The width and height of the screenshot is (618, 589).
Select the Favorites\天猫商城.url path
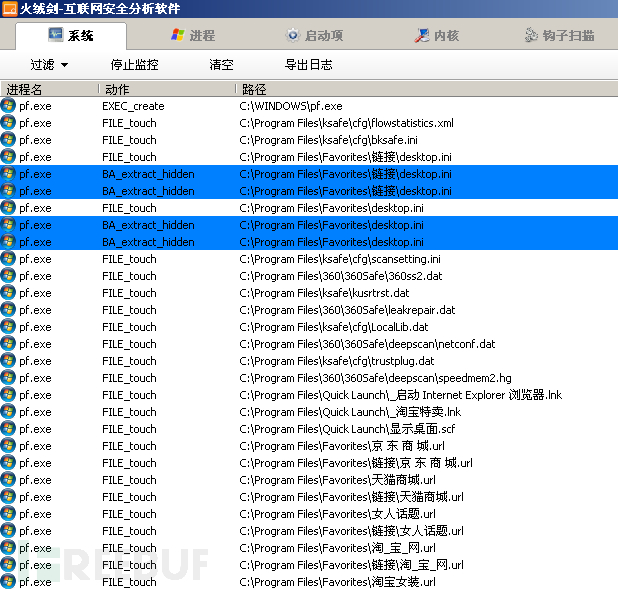click(x=337, y=480)
